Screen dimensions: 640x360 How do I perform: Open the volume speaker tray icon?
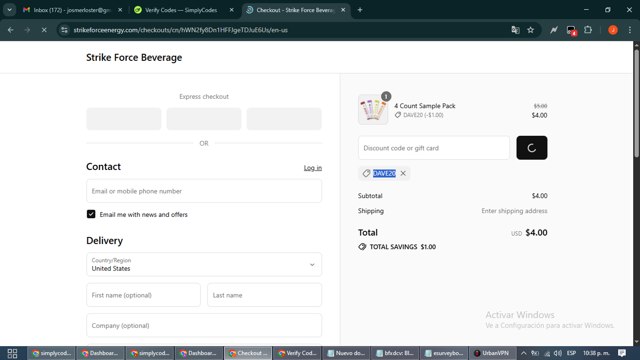[x=558, y=353]
